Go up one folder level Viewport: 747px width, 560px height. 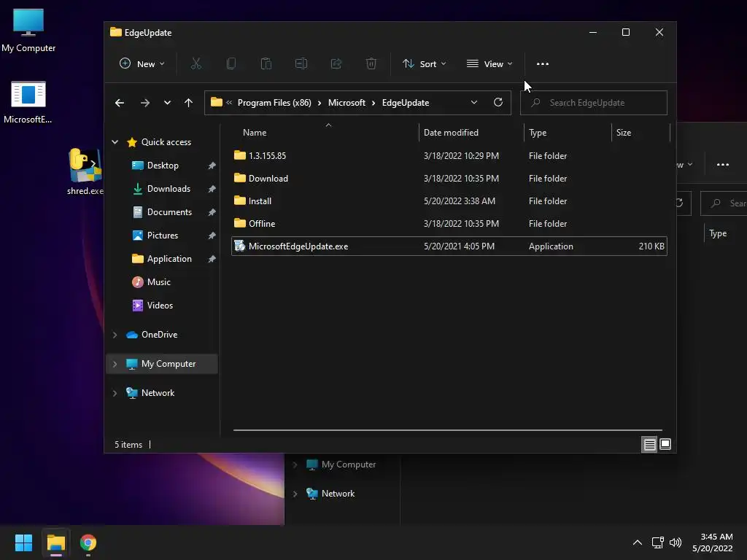tap(189, 103)
